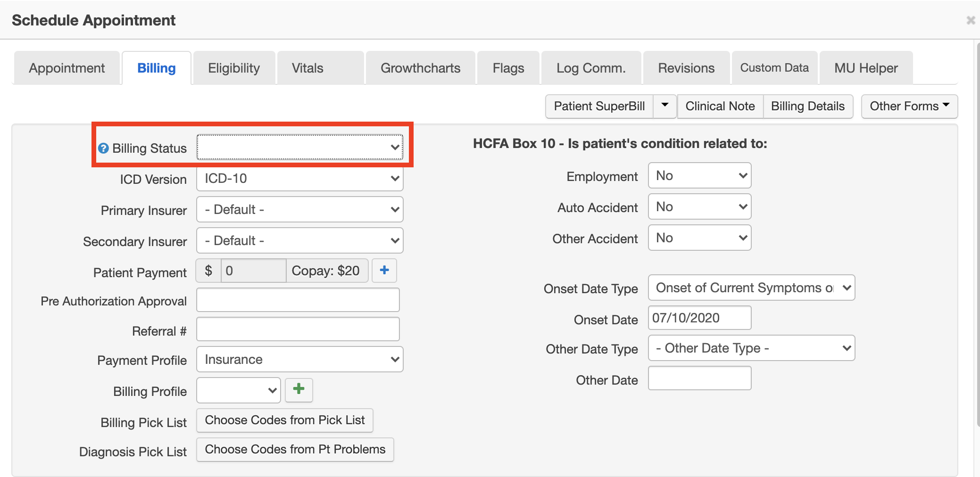Open the Billing Status dropdown
This screenshot has width=980, height=477.
(300, 147)
